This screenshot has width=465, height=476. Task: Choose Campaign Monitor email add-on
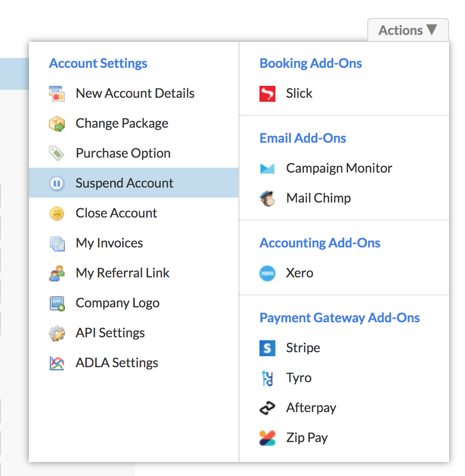coord(344,168)
